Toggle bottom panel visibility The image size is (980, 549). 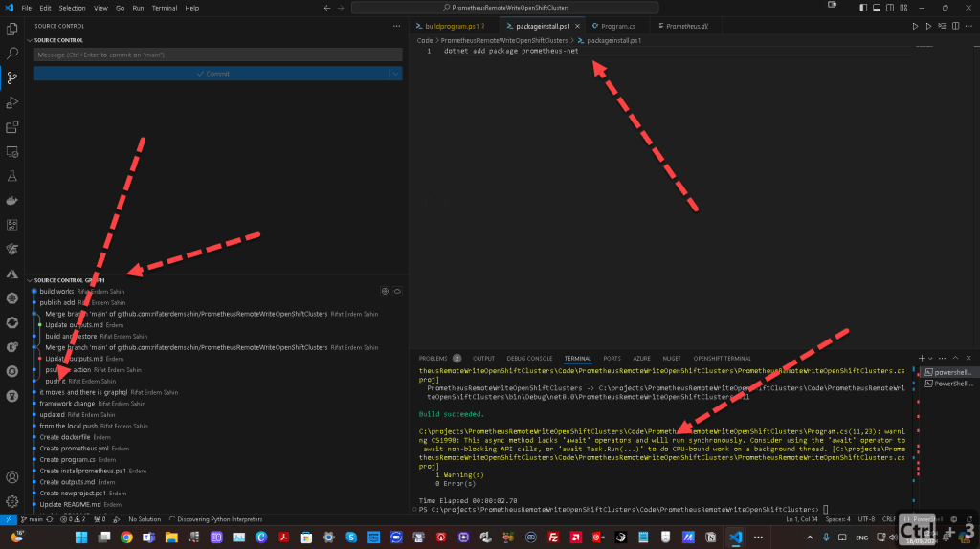coord(877,8)
